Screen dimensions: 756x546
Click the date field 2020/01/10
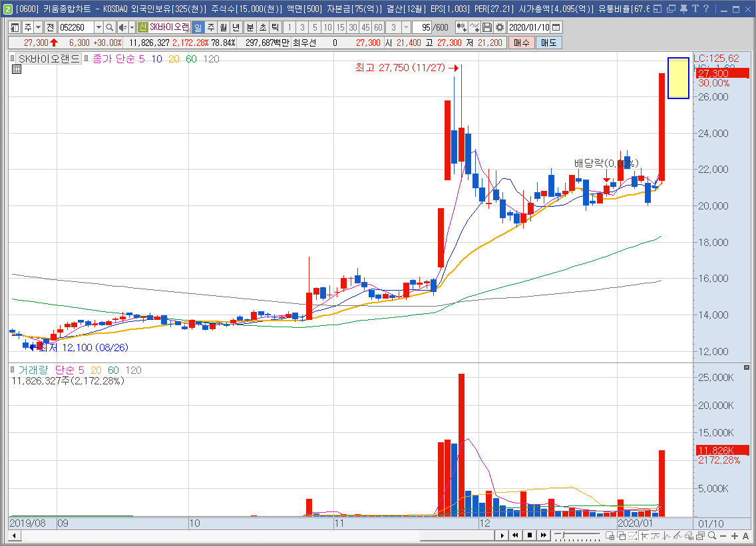529,27
